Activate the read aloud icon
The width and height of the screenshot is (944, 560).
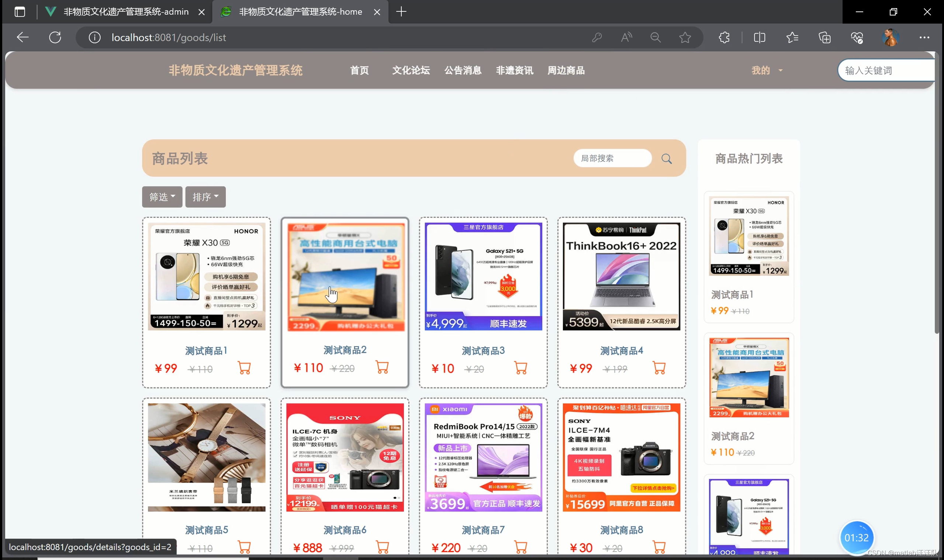tap(626, 37)
